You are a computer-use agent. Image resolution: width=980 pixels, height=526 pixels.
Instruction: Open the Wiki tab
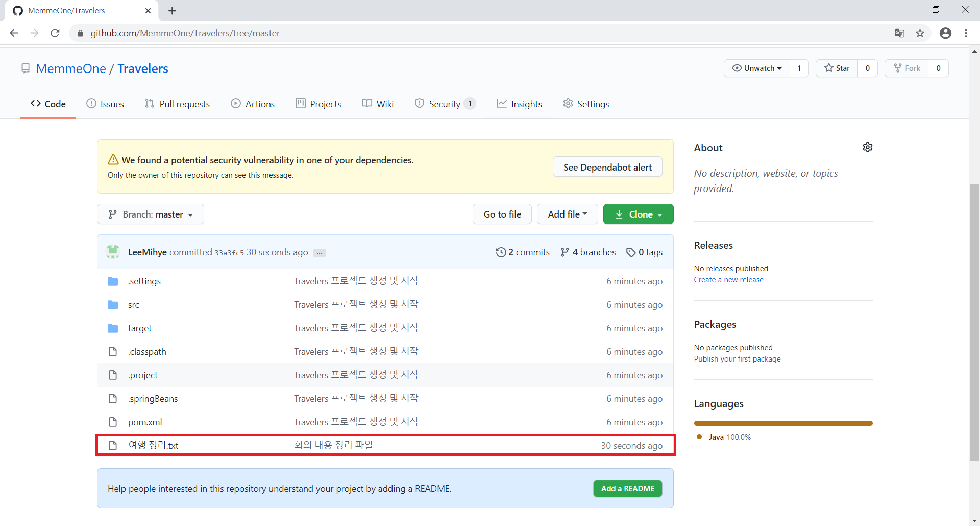[378, 104]
